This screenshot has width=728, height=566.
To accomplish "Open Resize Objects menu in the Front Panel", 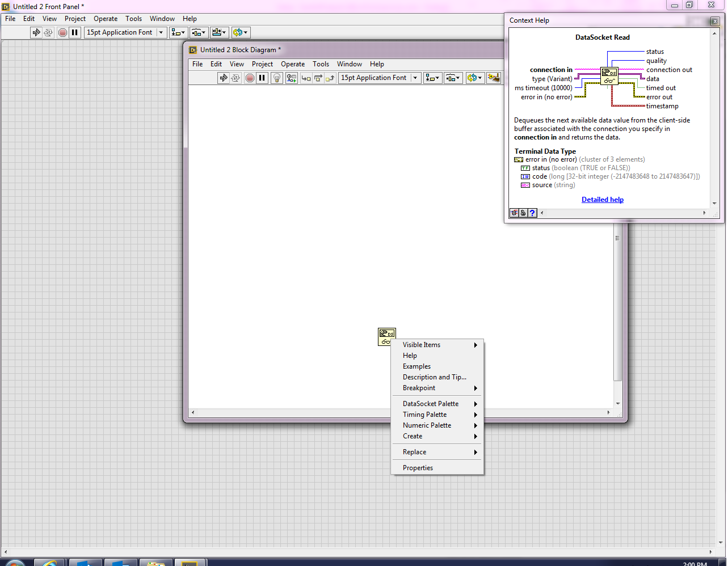I will 220,32.
